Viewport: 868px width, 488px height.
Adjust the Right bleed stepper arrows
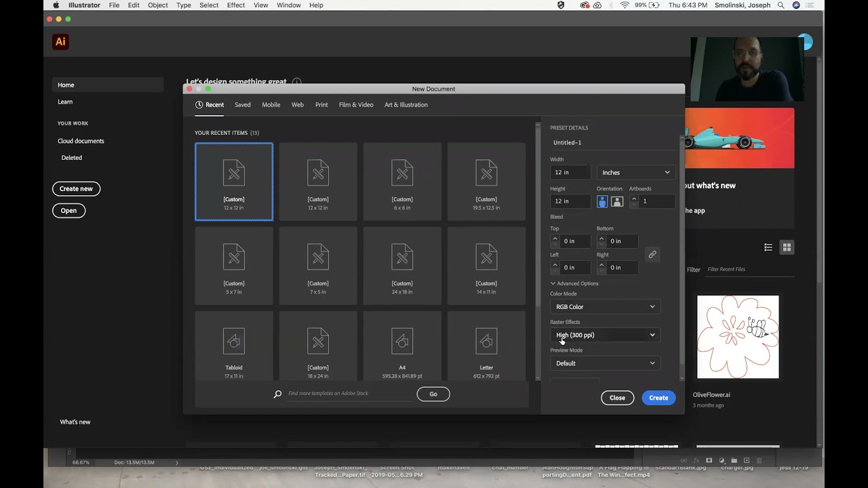point(601,267)
